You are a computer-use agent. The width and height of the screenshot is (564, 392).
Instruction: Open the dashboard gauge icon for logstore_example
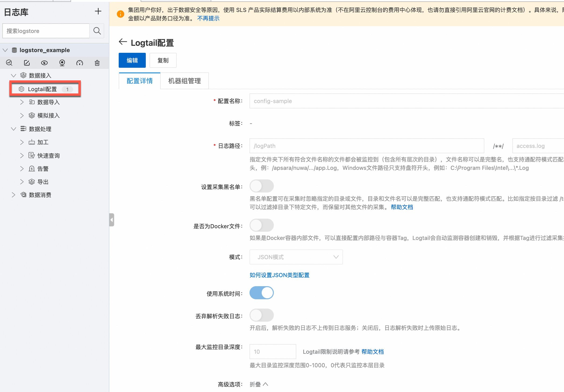pos(80,63)
